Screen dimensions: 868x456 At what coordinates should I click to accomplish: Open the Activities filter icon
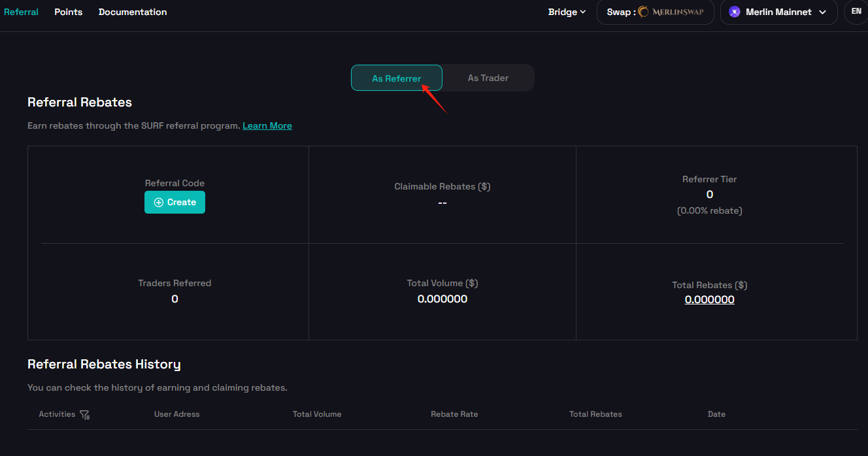coord(84,415)
